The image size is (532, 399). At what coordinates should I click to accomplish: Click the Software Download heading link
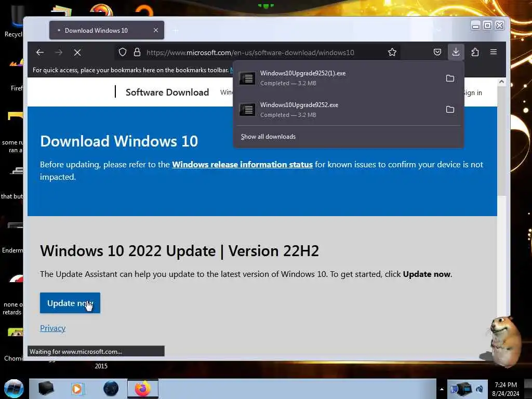point(167,92)
